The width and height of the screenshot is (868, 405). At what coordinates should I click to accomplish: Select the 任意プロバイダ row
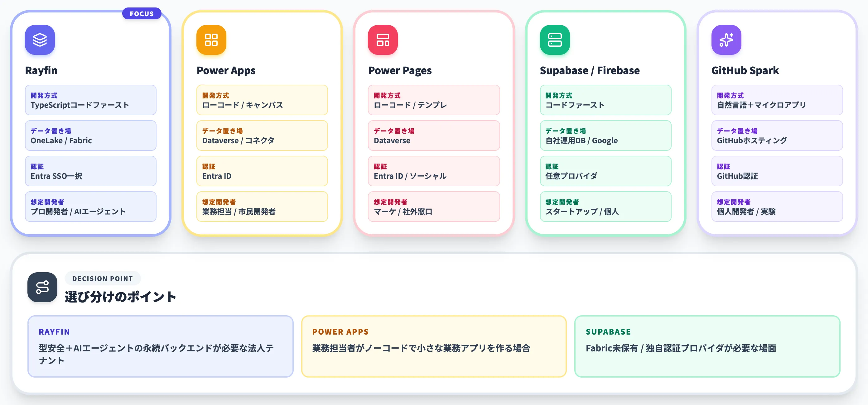(x=605, y=171)
